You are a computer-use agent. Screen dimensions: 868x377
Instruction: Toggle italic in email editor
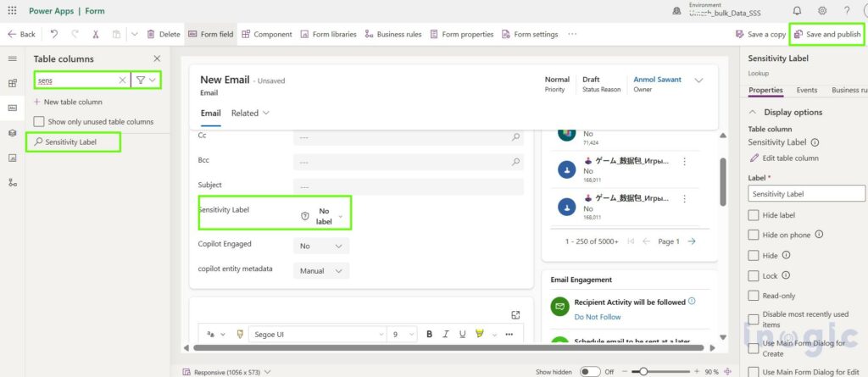[446, 335]
